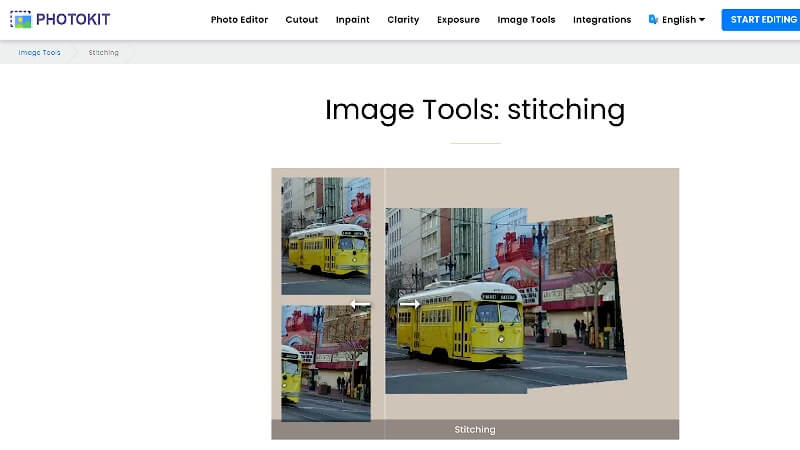Screen dimensions: 800x450
Task: Select the upper yellow tram source thumbnail
Action: [x=326, y=236]
